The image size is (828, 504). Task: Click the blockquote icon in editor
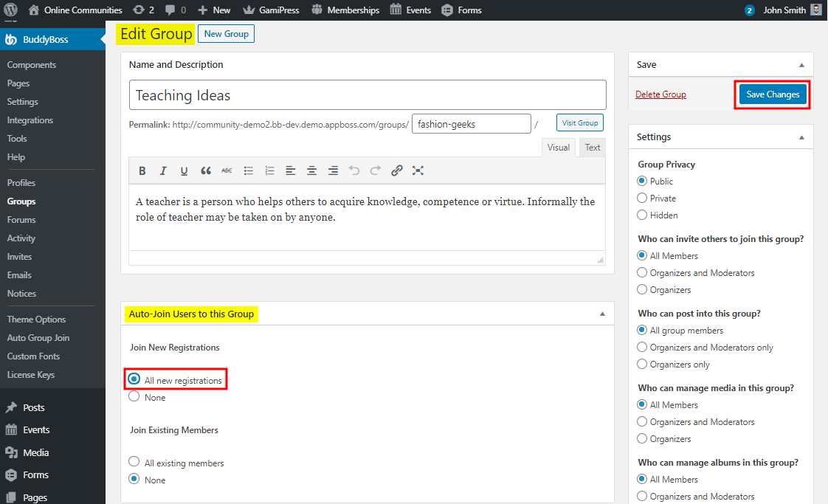pos(206,170)
